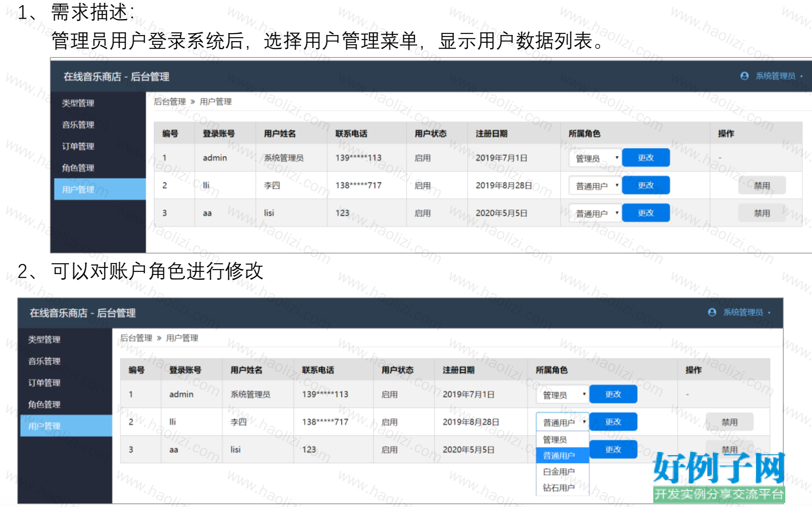This screenshot has width=812, height=507.
Task: Select highlighted 用户管理 in upper screenshot sidebar
Action: click(x=100, y=189)
